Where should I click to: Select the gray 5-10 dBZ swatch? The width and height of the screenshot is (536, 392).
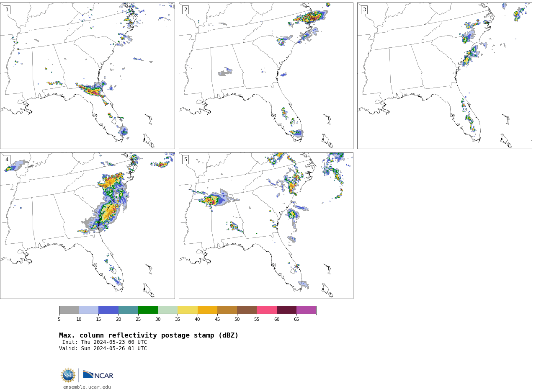(69, 310)
